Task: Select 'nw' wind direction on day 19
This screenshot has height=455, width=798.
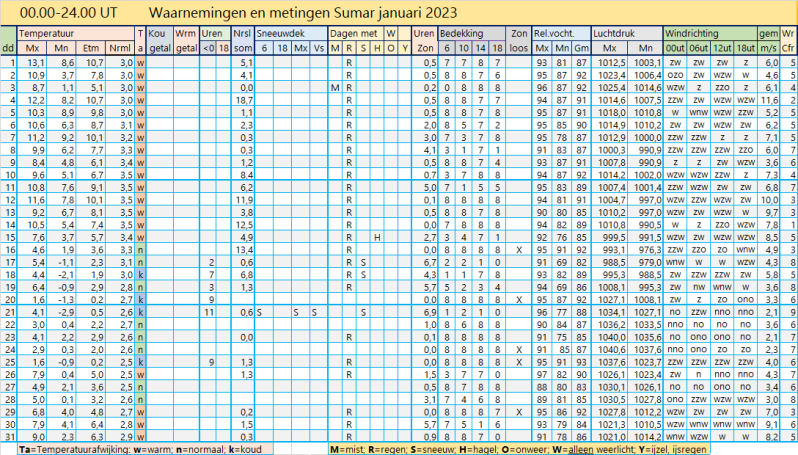Action: 699,287
